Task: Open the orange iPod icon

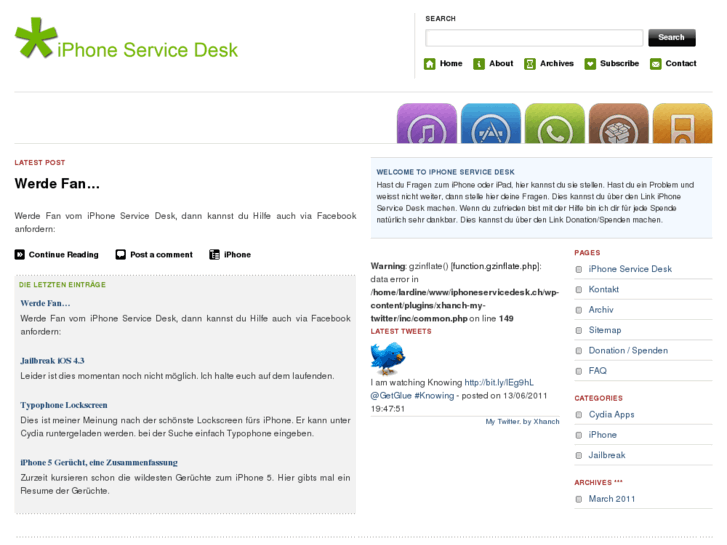Action: (682, 123)
